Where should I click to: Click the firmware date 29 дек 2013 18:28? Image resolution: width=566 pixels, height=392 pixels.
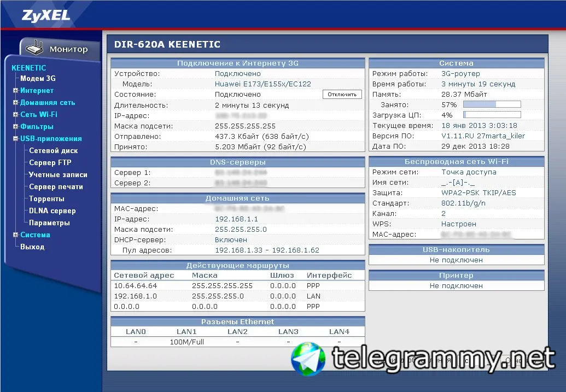click(x=475, y=147)
